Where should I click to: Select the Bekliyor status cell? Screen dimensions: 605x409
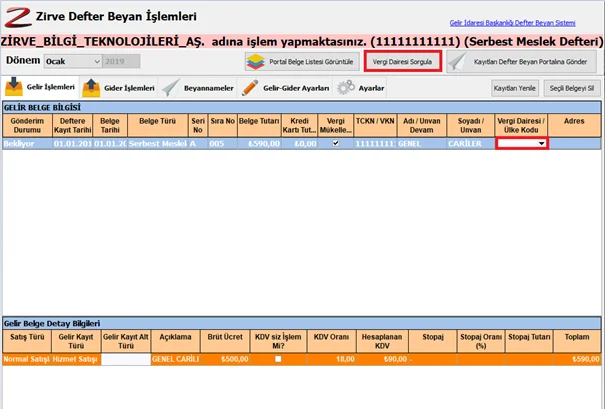tap(27, 144)
